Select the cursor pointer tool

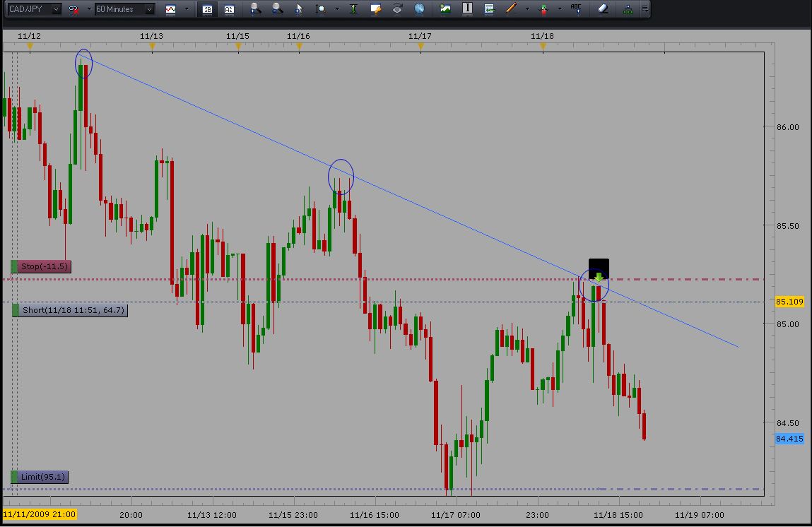tap(300, 9)
